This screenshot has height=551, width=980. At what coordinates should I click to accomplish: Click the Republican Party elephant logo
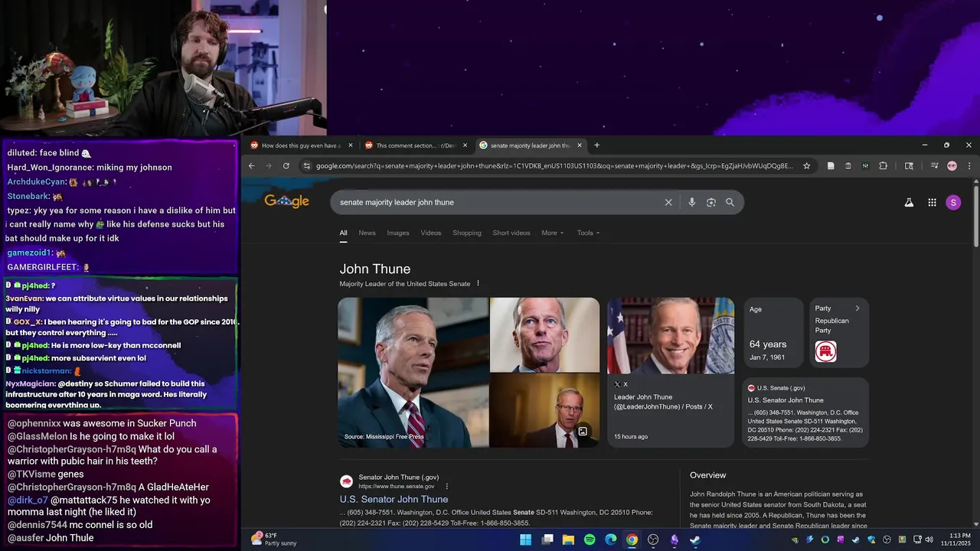[825, 351]
